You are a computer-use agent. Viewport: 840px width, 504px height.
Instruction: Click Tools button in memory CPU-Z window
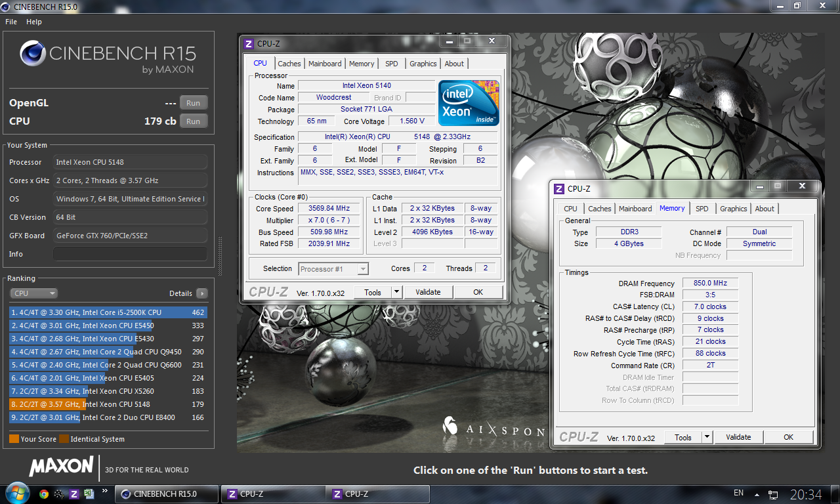tap(683, 437)
